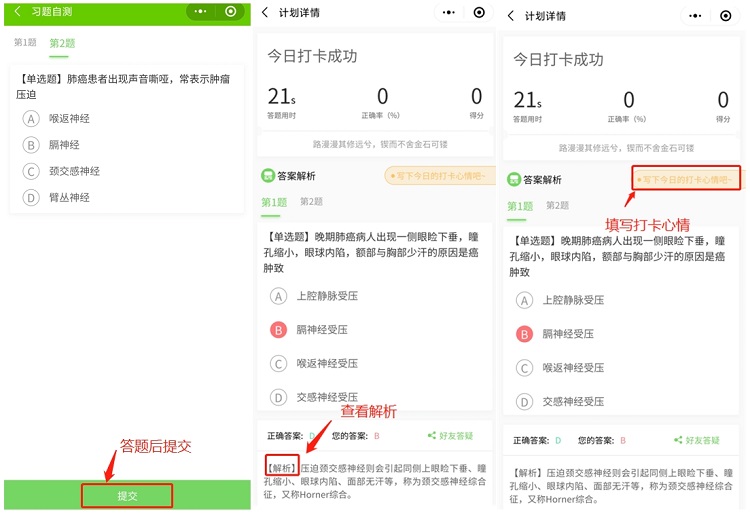750x513 pixels.
Task: Pick option A 上腔静脉受压 in middle panel
Action: (x=278, y=296)
